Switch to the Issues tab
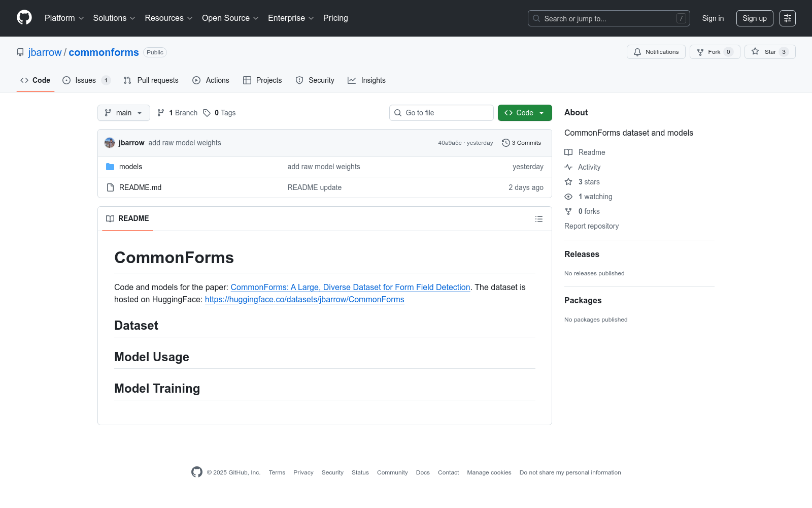Image resolution: width=812 pixels, height=508 pixels. 86,80
